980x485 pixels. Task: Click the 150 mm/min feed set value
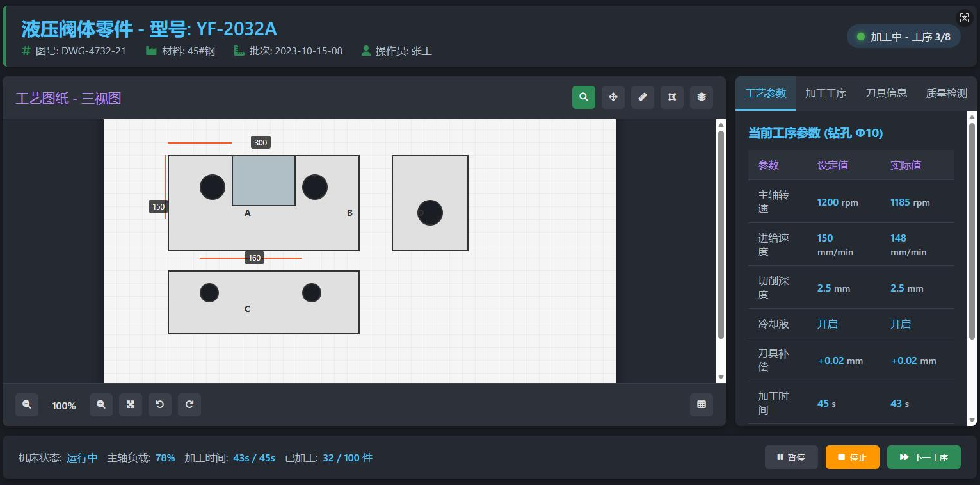(835, 244)
